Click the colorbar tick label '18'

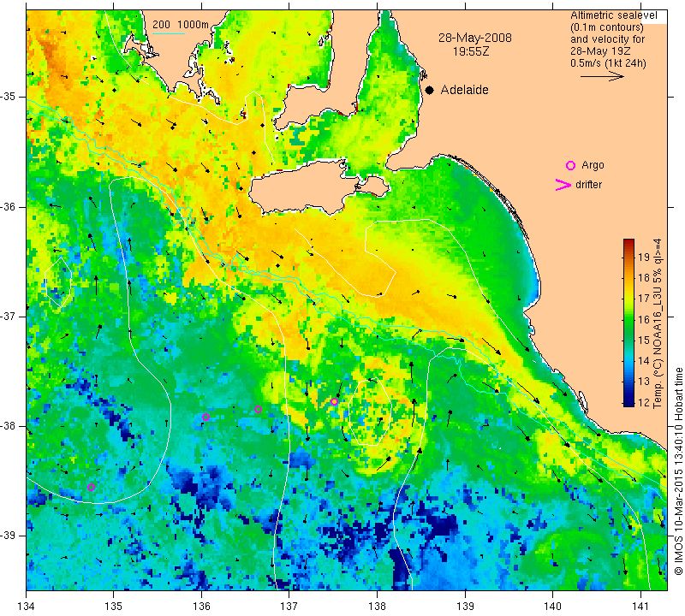point(644,278)
